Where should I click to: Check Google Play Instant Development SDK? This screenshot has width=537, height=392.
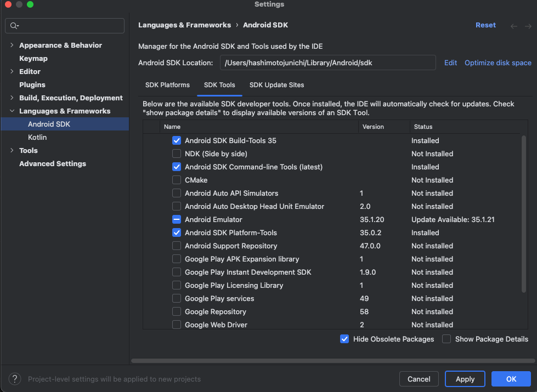(x=177, y=272)
